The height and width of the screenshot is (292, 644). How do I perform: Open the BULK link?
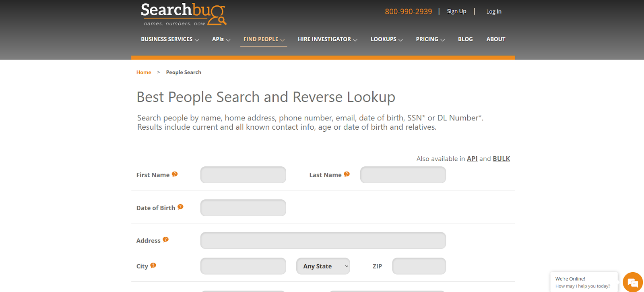pos(502,159)
